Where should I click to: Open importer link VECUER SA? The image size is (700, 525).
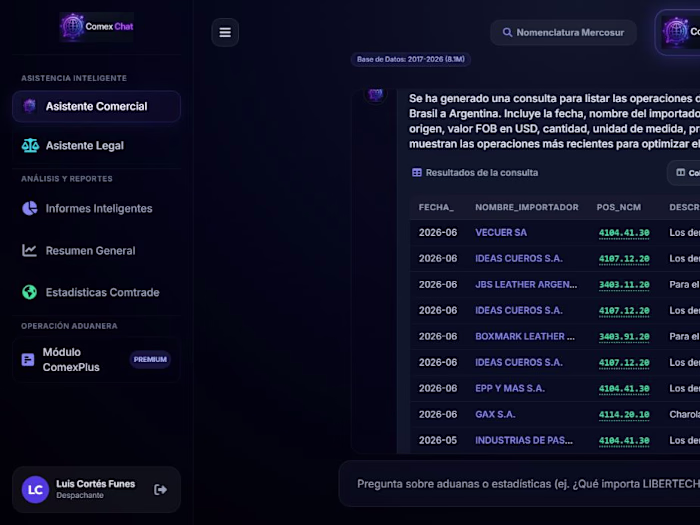pos(501,233)
